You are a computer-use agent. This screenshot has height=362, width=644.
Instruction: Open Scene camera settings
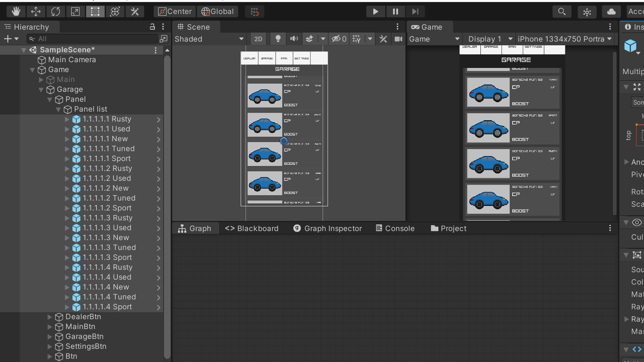tap(398, 39)
